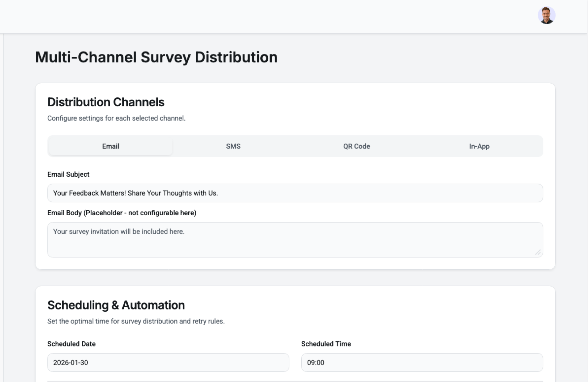Go to the In-App tab
This screenshot has width=588, height=382.
pos(479,146)
